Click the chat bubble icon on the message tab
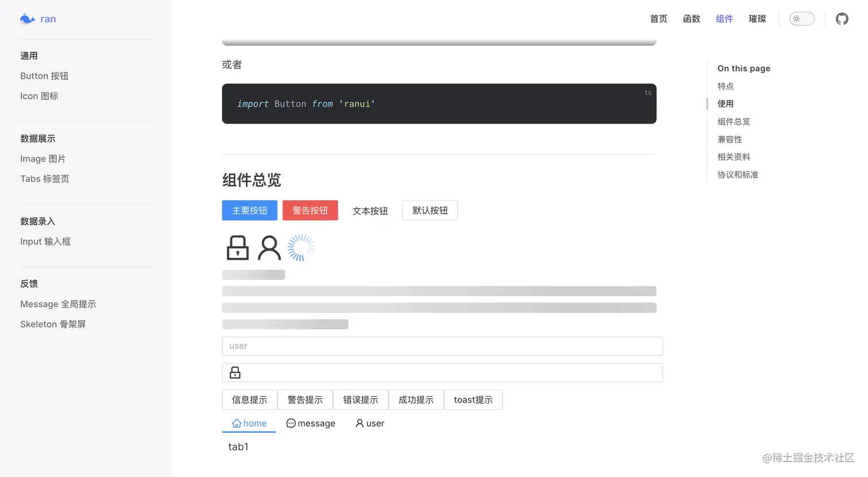 pos(291,424)
